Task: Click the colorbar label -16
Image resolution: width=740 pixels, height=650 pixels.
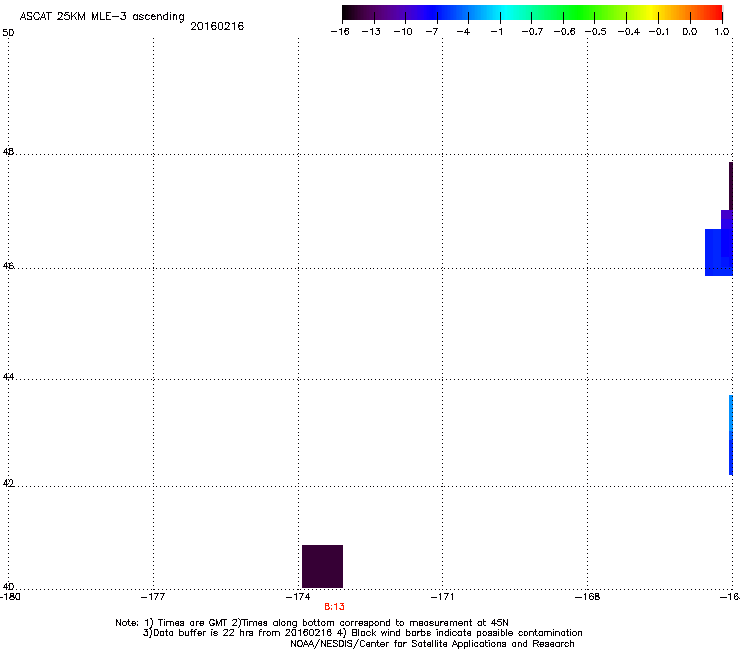Action: click(x=340, y=32)
